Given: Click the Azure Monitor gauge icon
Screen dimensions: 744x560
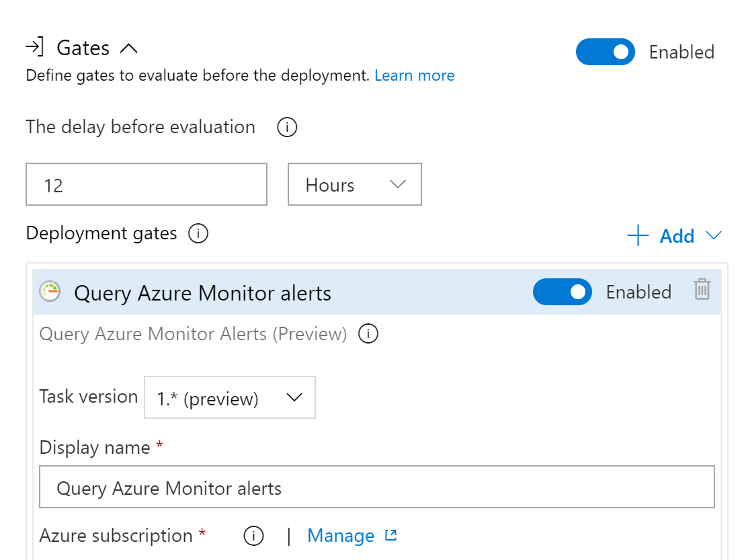Looking at the screenshot, I should 50,291.
